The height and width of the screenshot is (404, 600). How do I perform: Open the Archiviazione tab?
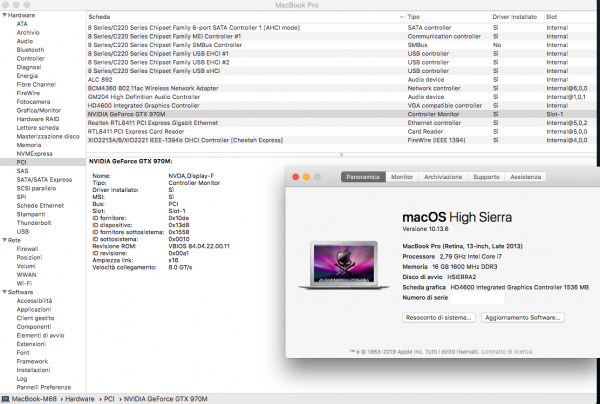coord(443,177)
